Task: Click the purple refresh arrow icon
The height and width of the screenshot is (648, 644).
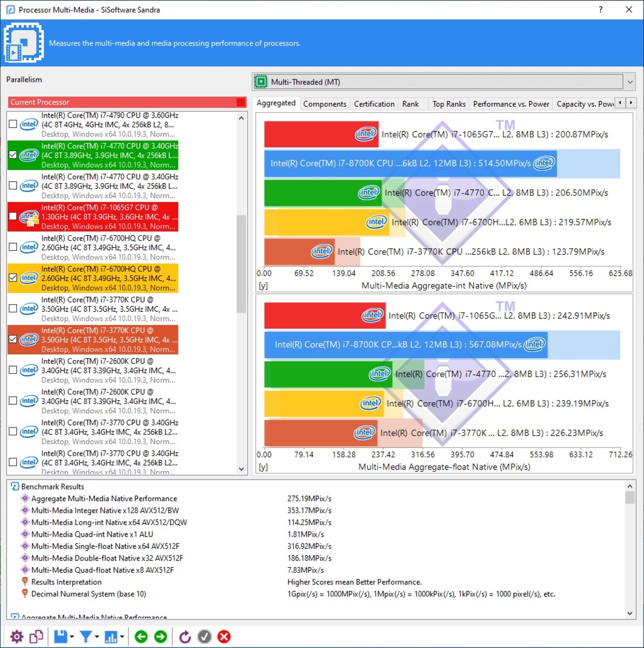Action: point(185,636)
